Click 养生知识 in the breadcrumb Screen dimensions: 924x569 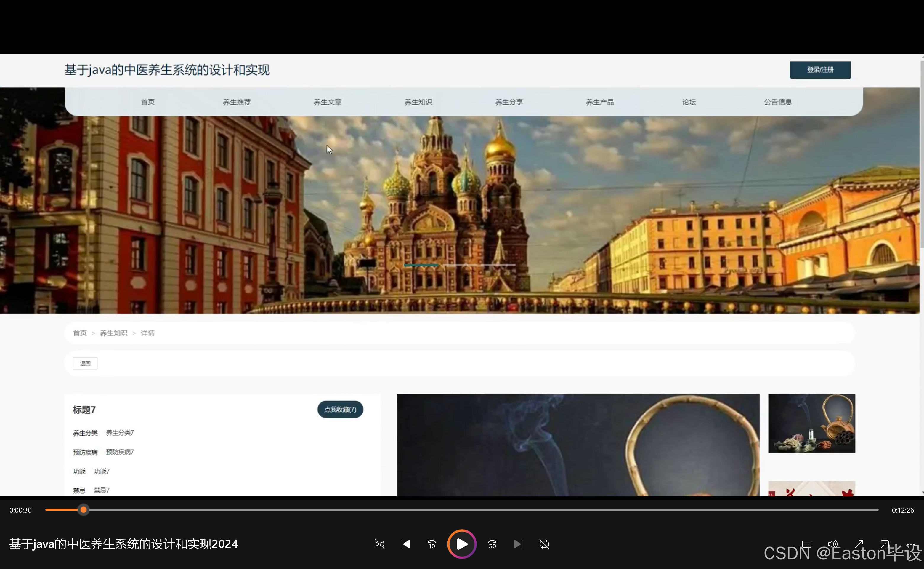pos(113,333)
